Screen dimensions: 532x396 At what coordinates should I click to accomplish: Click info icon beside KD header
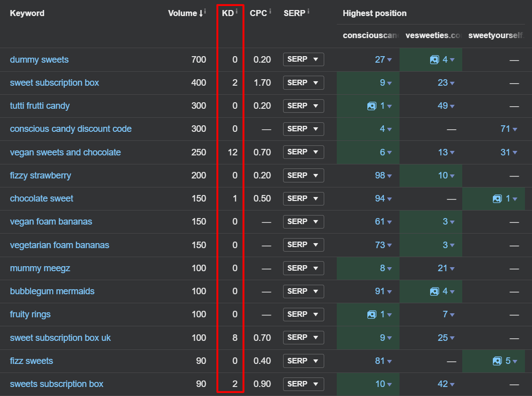click(236, 11)
